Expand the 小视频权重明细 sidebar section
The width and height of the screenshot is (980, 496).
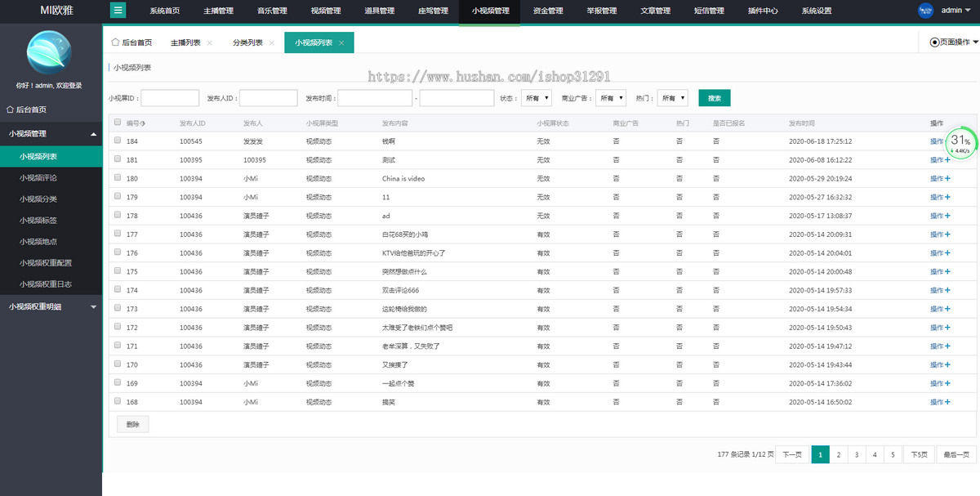pyautogui.click(x=51, y=306)
